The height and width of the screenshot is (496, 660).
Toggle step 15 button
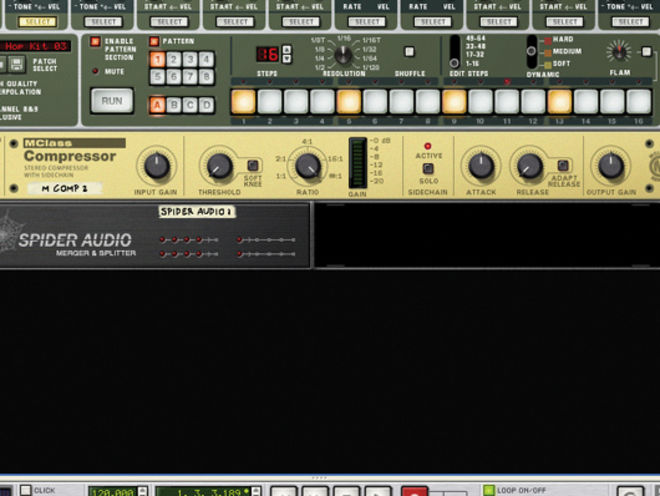click(x=612, y=101)
